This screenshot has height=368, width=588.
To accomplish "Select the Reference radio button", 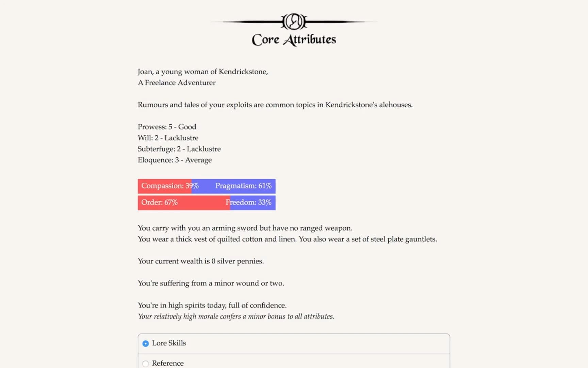I will pyautogui.click(x=146, y=364).
